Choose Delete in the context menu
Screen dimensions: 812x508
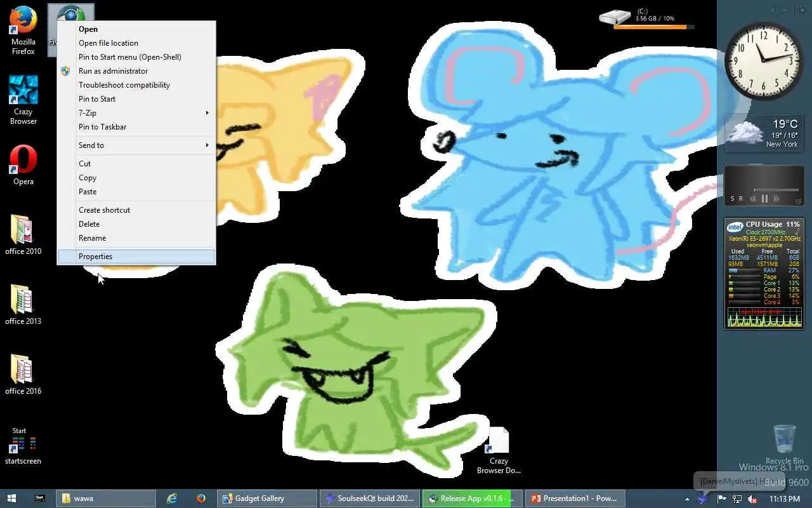coord(136,224)
